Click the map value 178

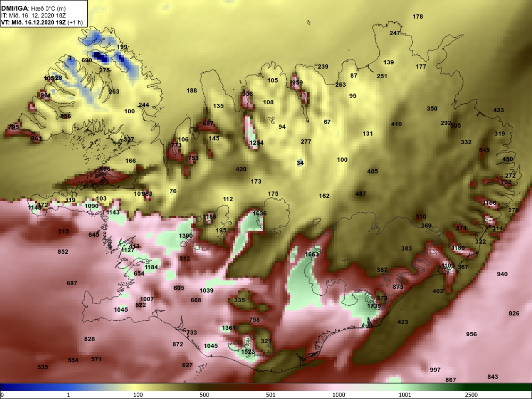tap(418, 16)
